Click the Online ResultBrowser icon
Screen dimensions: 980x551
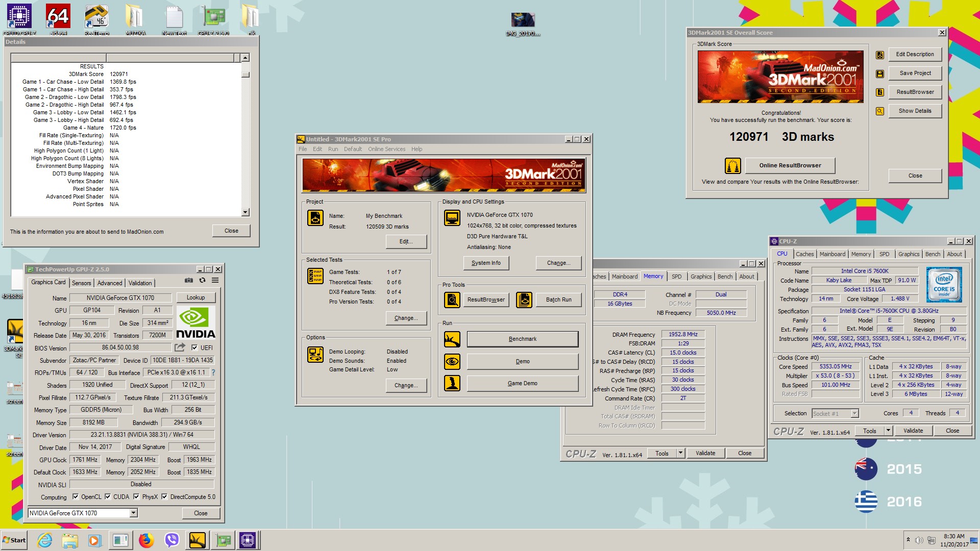pos(733,165)
